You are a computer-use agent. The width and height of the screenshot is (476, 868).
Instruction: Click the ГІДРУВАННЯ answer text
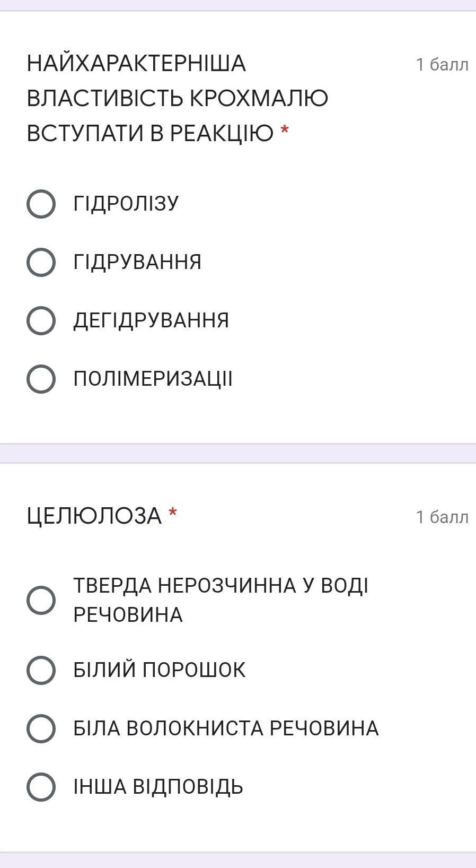137,262
